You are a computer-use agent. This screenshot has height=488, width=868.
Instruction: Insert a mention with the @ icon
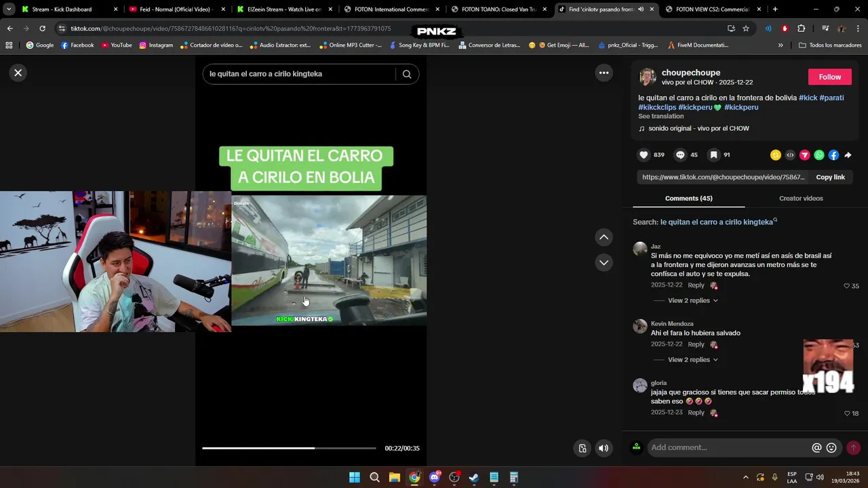tap(816, 448)
